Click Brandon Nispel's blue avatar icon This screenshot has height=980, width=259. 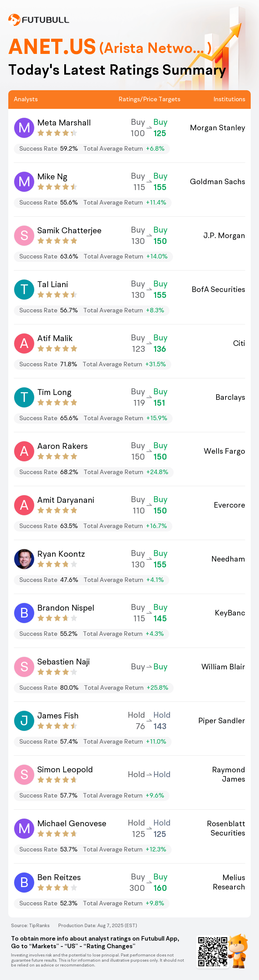coord(24,613)
